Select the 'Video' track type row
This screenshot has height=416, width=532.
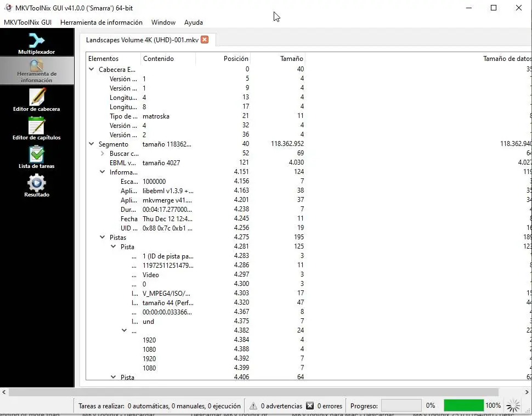click(x=309, y=274)
